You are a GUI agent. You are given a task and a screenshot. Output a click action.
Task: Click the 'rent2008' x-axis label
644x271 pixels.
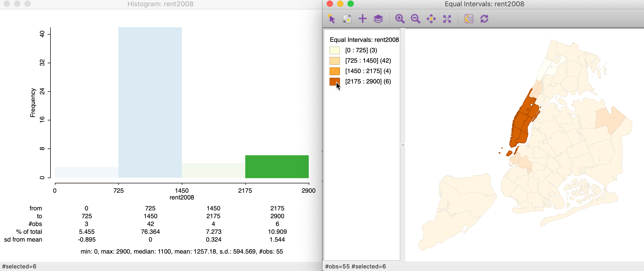(182, 197)
